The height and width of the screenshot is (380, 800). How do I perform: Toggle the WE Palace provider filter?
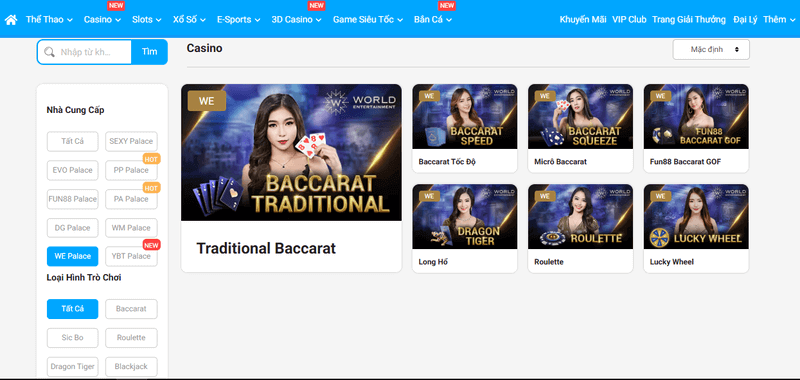pyautogui.click(x=72, y=256)
